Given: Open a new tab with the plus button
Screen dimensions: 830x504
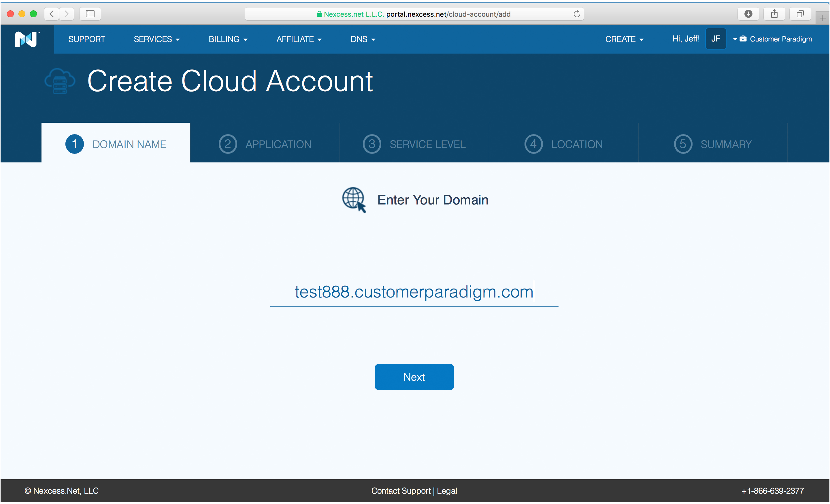Looking at the screenshot, I should (822, 18).
